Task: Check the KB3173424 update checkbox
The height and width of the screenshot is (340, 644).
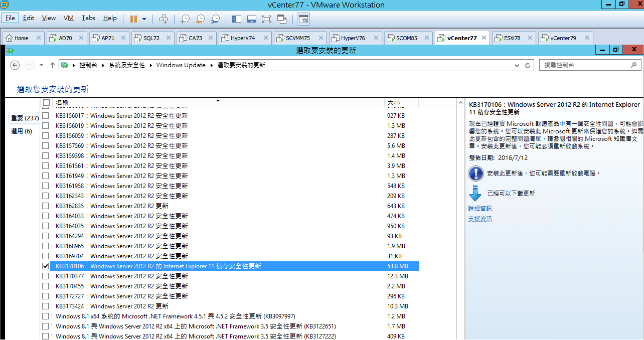Action: click(46, 306)
